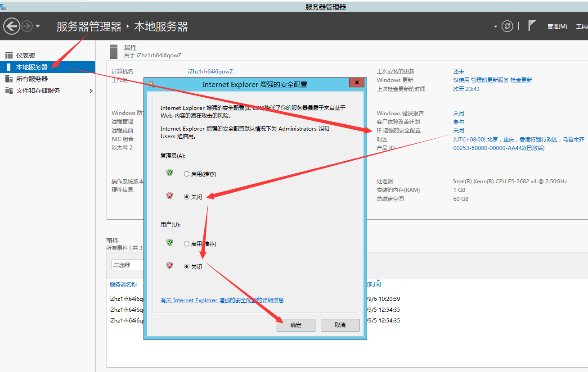The height and width of the screenshot is (372, 588).
Task: Open the dropdown arrow beside refresh icon
Action: point(495,27)
